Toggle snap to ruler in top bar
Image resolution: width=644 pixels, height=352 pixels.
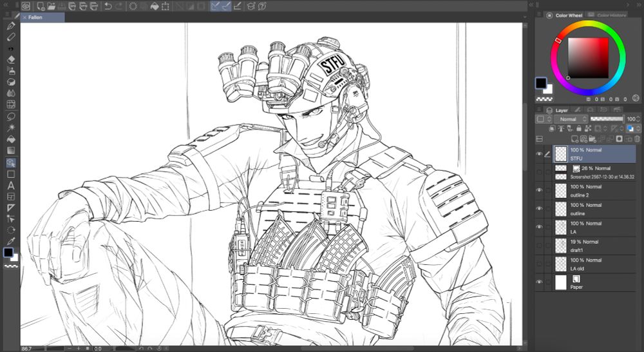coord(215,6)
